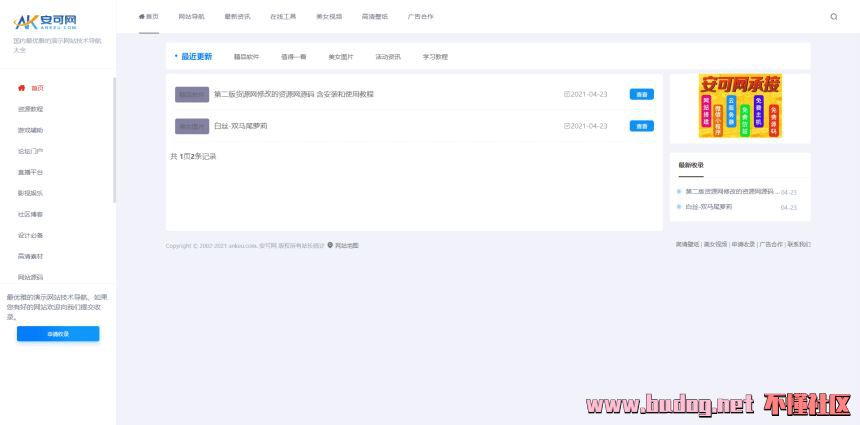Click the site tagline under the logo
Image resolution: width=860 pixels, height=425 pixels.
point(58,45)
